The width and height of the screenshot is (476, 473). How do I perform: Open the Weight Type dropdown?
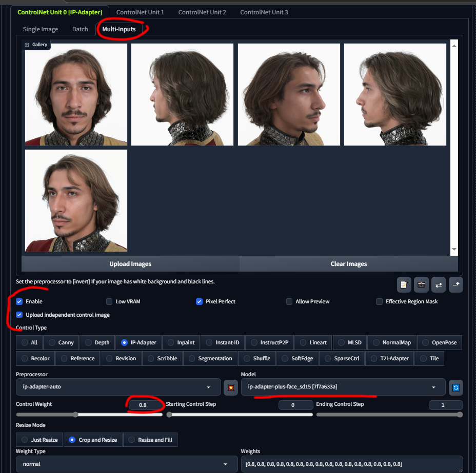pos(127,464)
